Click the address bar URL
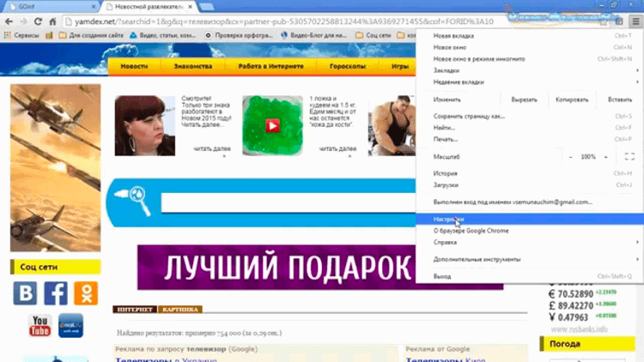 [x=283, y=21]
